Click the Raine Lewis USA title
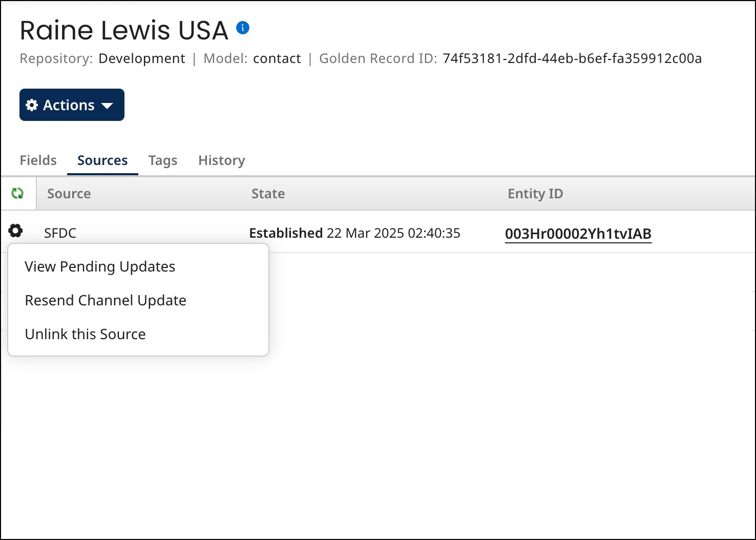 coord(124,30)
